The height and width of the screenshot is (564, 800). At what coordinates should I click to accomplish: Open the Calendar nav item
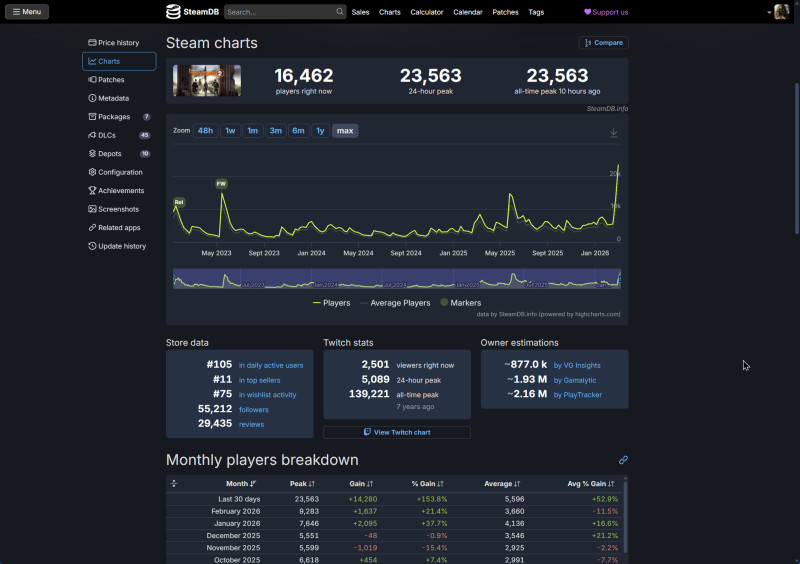coord(467,12)
